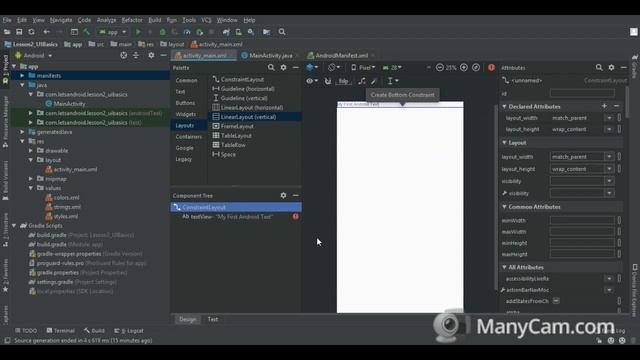Screen dimensions: 640x360
Task: Expand the drawable folder
Action: click(31, 151)
